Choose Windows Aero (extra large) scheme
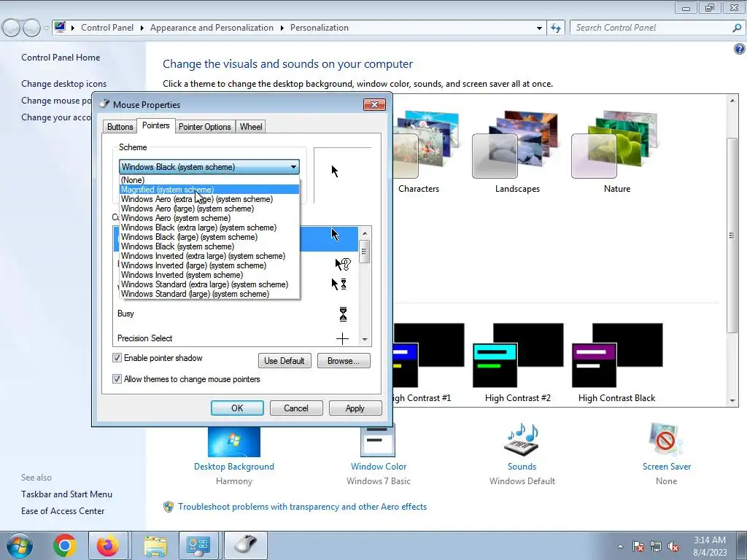Viewport: 747px width, 560px height. [x=209, y=199]
